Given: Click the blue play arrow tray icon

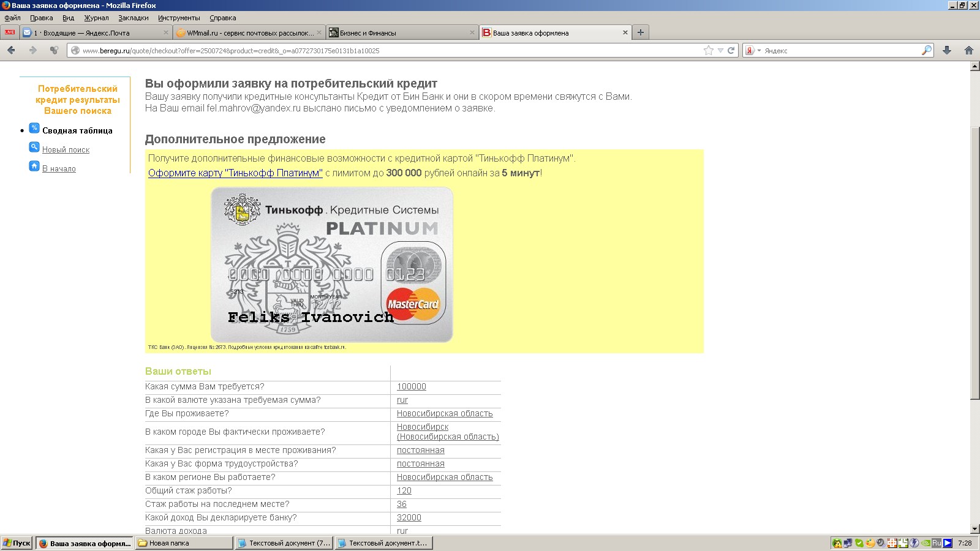Looking at the screenshot, I should point(948,543).
